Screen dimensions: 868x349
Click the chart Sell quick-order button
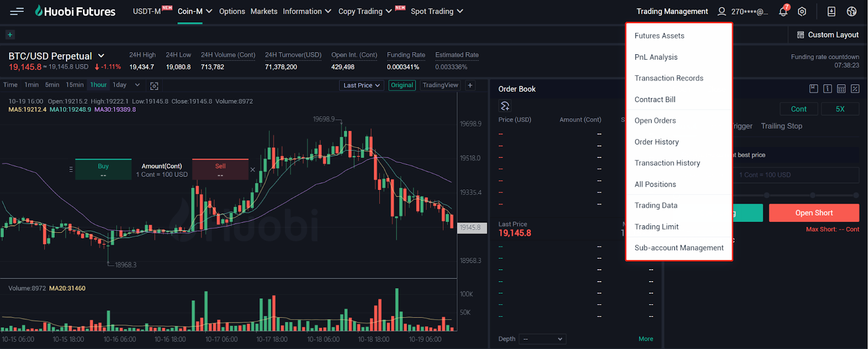tap(220, 169)
